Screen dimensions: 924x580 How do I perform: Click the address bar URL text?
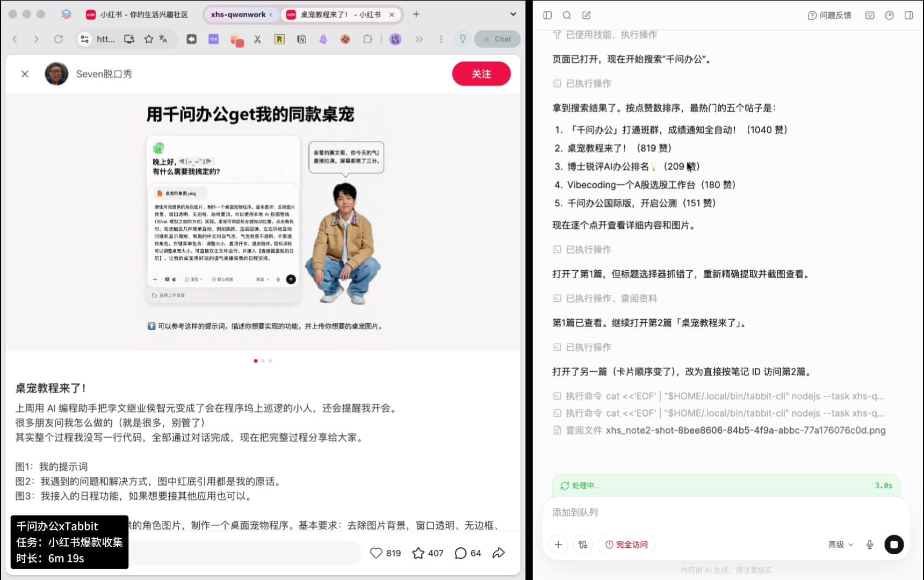(x=106, y=39)
